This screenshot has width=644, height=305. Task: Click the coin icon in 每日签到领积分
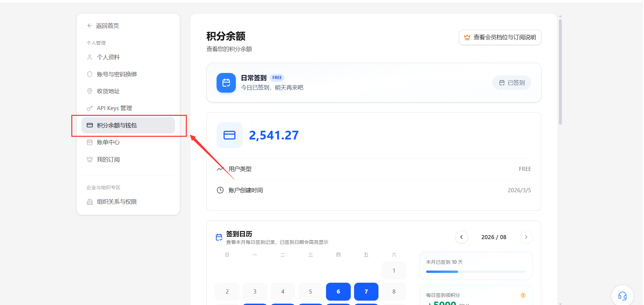[x=523, y=295]
